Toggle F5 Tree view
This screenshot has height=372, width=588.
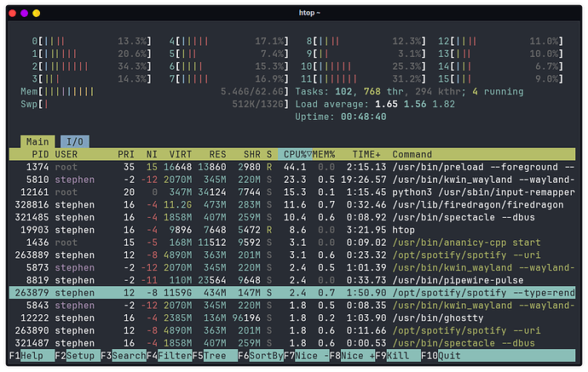pyautogui.click(x=215, y=356)
